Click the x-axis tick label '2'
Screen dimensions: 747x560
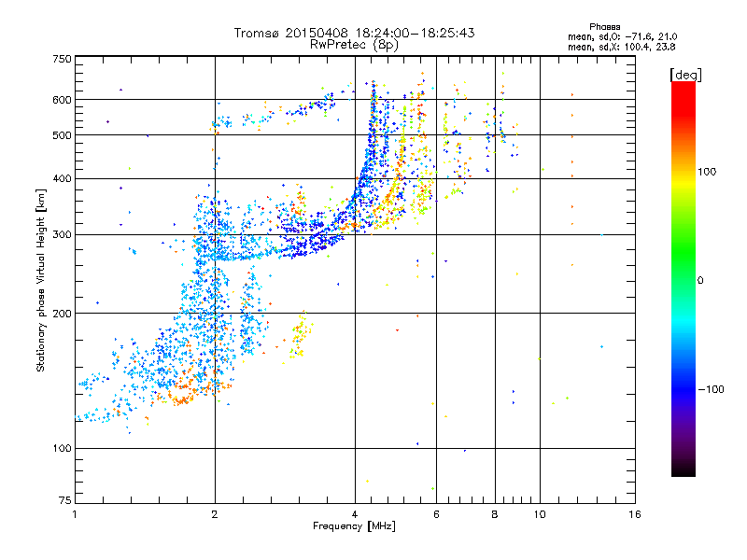coord(215,514)
